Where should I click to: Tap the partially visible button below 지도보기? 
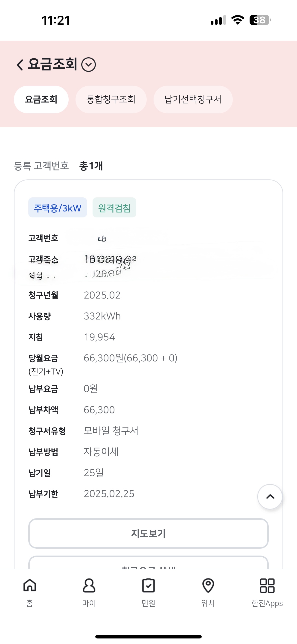(x=148, y=563)
